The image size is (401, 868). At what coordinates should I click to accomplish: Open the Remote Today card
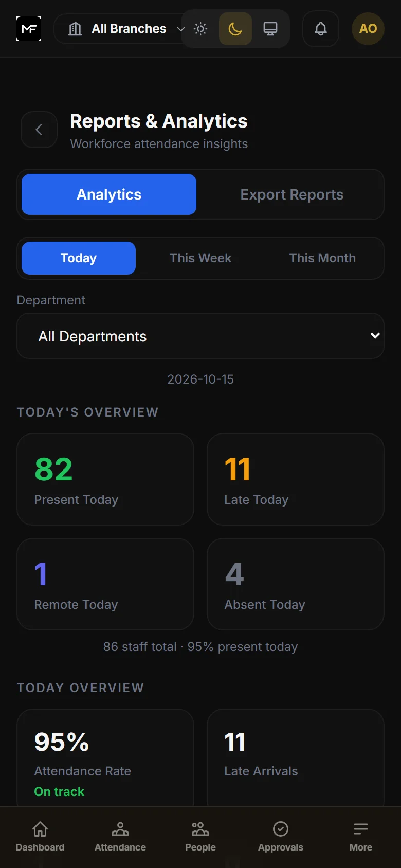105,584
